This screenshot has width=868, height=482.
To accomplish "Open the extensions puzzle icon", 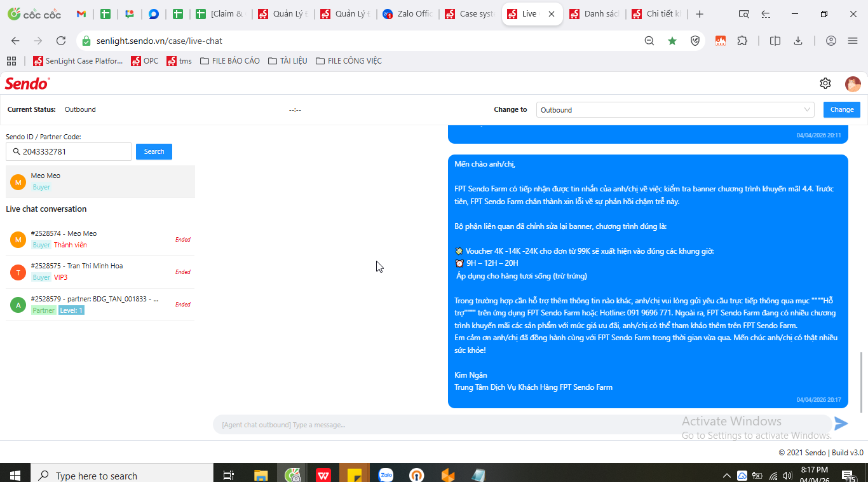I will [742, 41].
